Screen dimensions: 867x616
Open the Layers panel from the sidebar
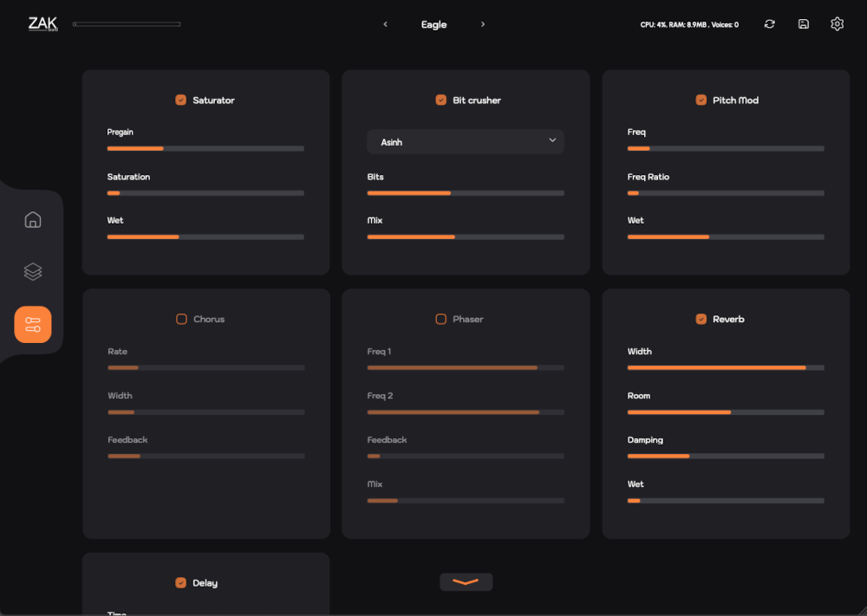coord(32,271)
